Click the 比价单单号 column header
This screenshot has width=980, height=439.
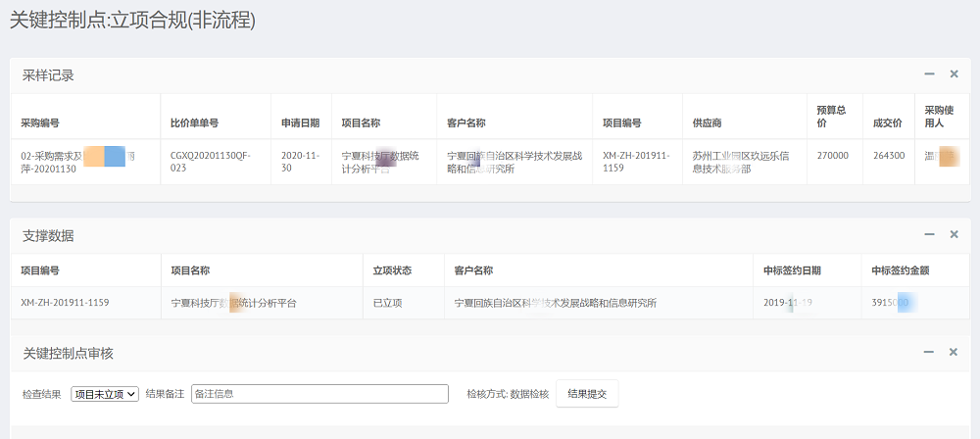coord(194,123)
